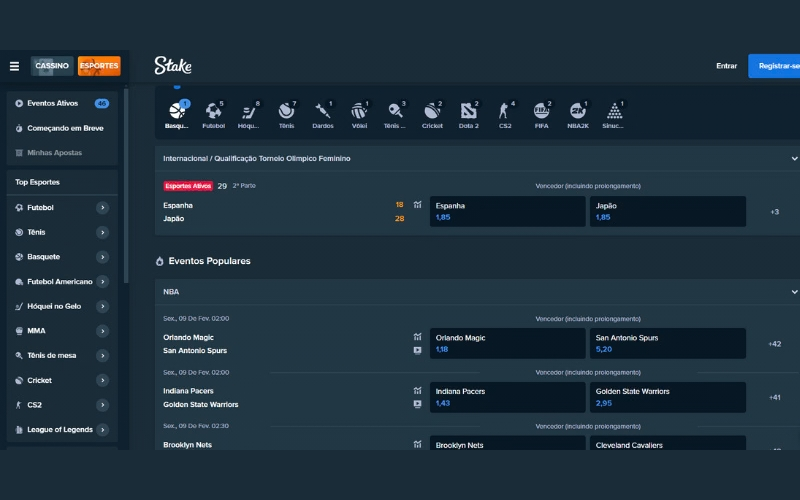
Task: Click the Stake logo
Action: [173, 66]
